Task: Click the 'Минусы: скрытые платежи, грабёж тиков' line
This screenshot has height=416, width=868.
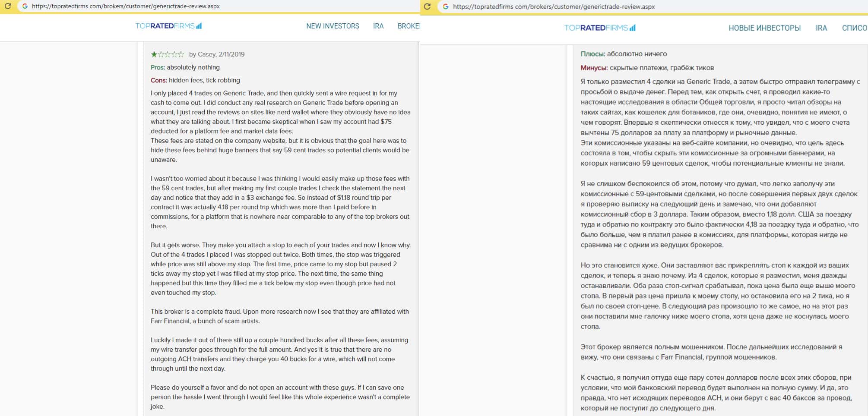Action: [647, 68]
